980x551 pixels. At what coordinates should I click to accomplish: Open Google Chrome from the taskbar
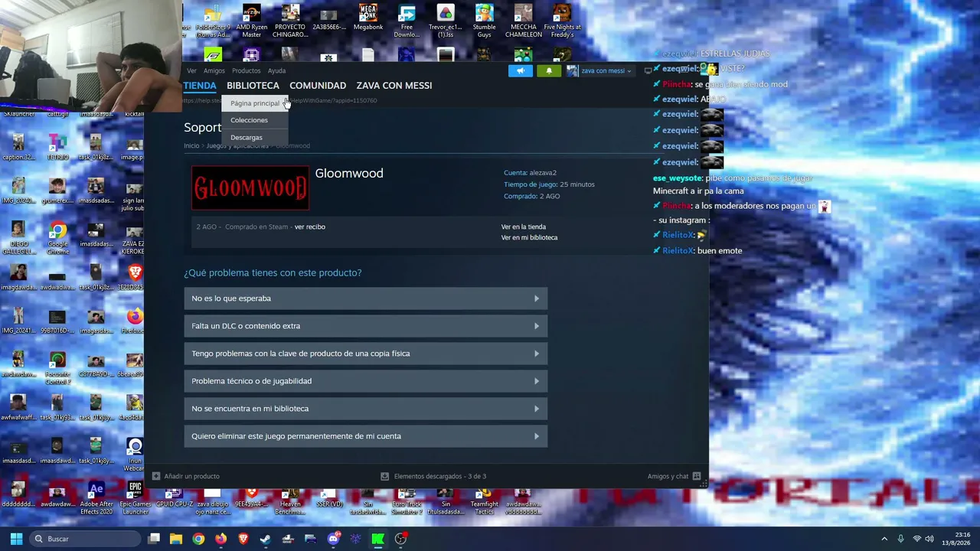coord(198,539)
